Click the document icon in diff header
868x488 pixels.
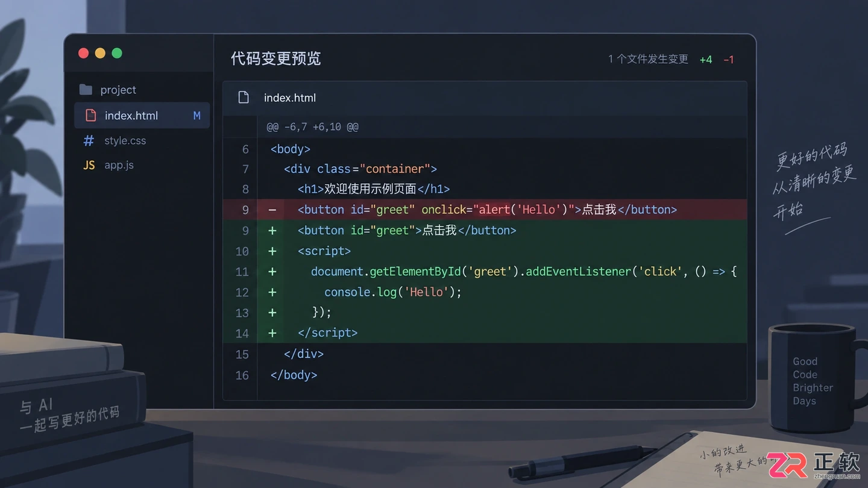click(x=244, y=98)
